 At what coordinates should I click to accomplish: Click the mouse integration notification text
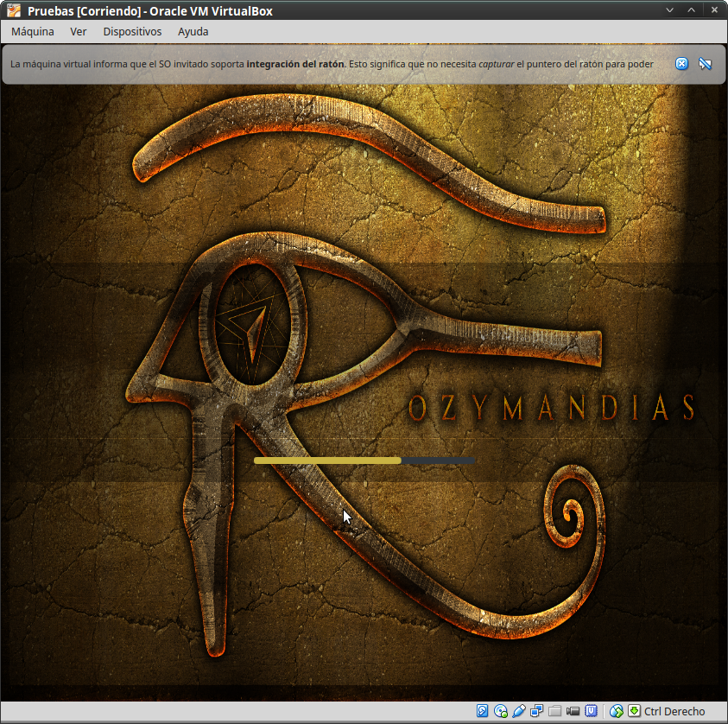332,64
